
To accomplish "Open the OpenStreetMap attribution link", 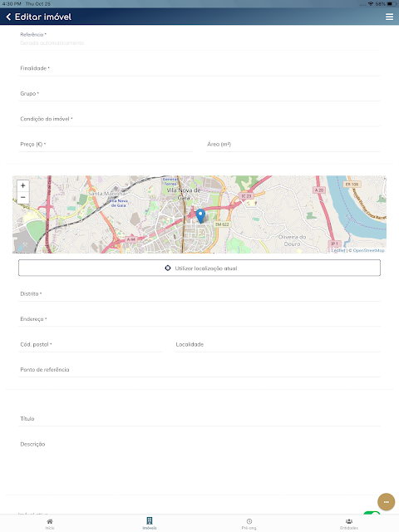I will pos(368,250).
